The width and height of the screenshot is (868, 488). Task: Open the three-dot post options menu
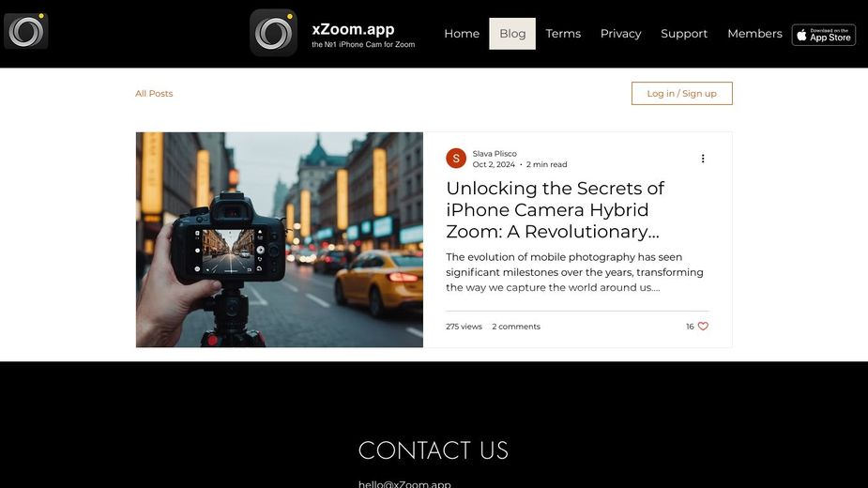[x=703, y=159]
